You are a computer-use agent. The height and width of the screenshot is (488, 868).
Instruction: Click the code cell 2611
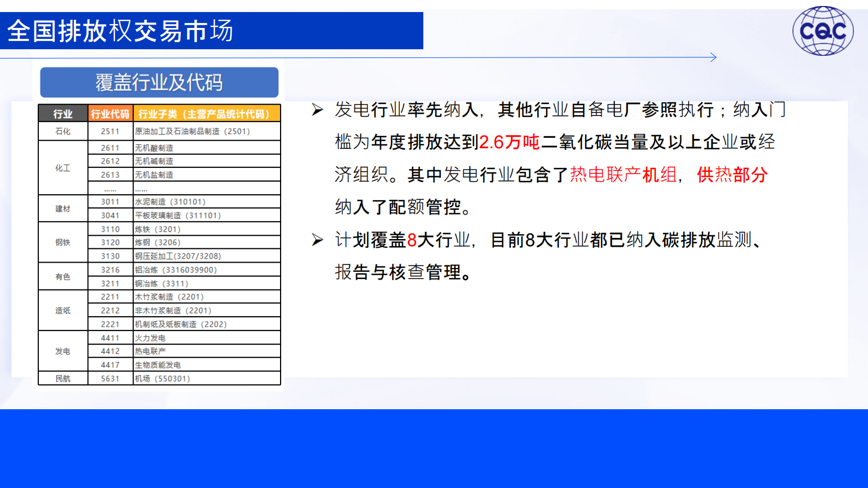coord(110,148)
